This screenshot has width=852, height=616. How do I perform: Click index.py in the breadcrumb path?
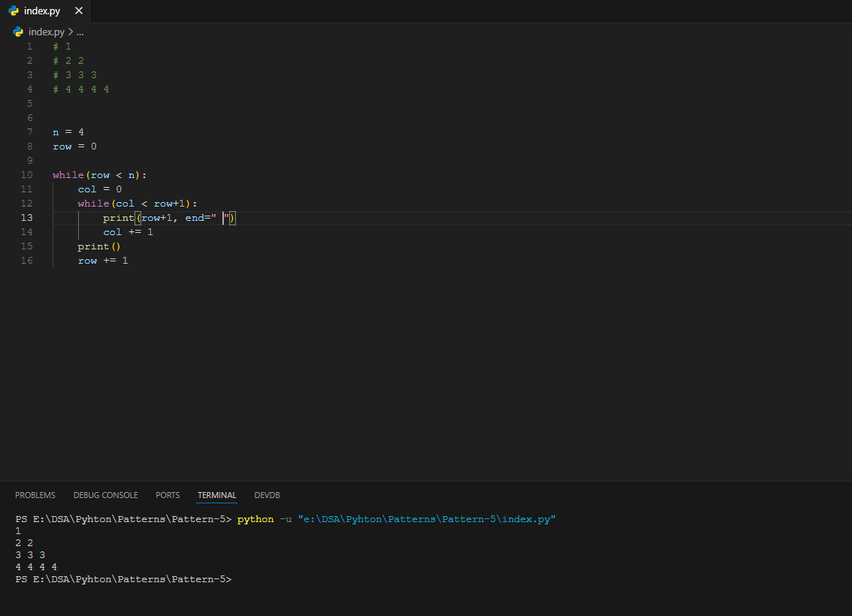coord(46,32)
